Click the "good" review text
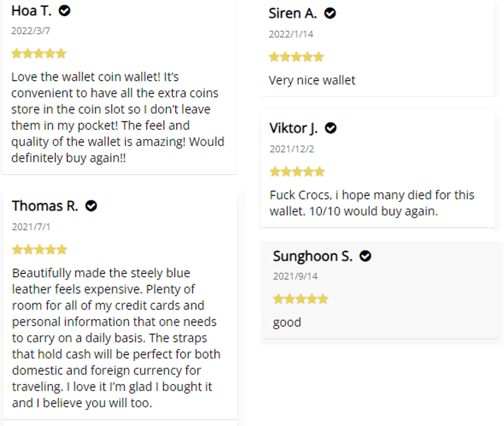504x426 pixels. click(x=287, y=322)
